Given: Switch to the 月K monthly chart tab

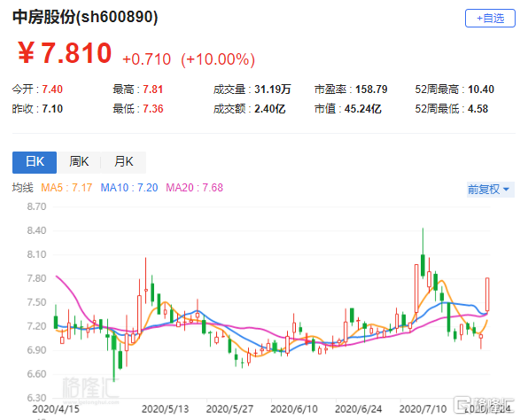Looking at the screenshot, I should pyautogui.click(x=123, y=162).
